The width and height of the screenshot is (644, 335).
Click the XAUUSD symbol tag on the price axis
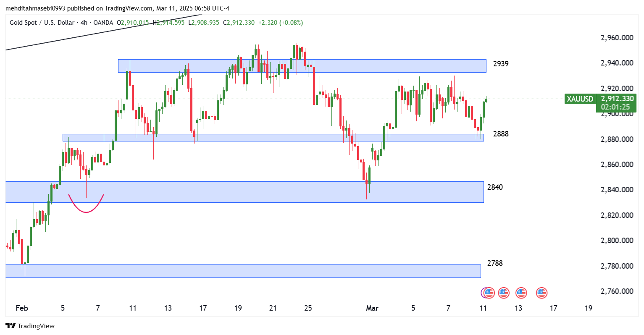tap(580, 99)
